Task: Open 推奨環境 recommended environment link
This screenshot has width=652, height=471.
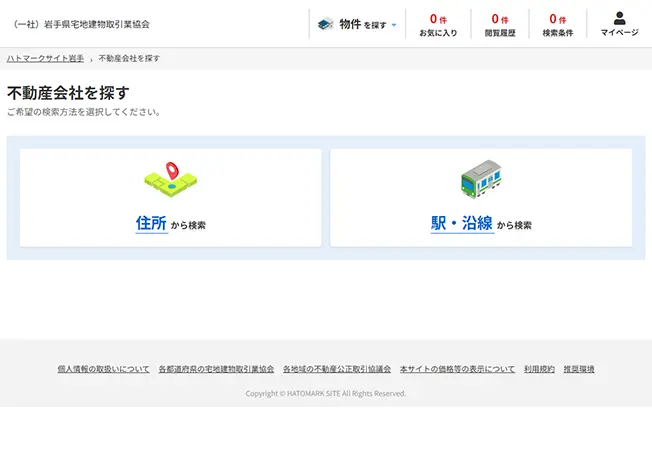Action: (579, 369)
